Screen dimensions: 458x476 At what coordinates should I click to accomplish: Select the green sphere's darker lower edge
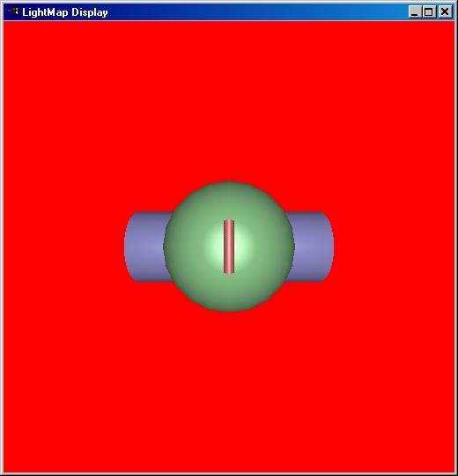click(x=229, y=305)
